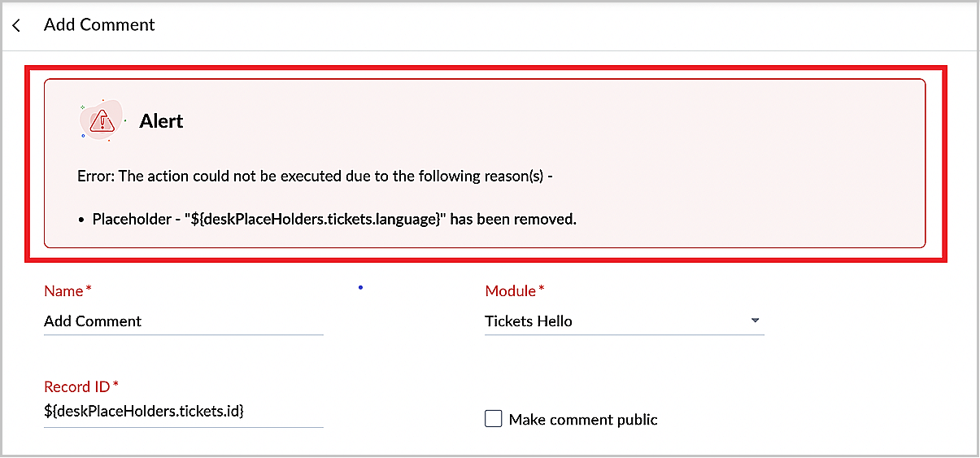Click the bullet point before Placeholder text

[x=82, y=220]
